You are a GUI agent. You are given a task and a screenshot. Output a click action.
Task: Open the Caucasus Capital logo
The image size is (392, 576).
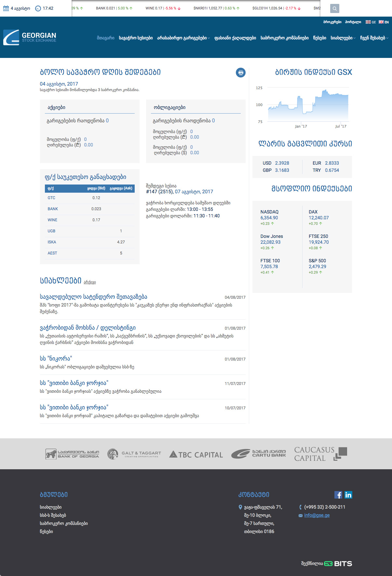(320, 454)
